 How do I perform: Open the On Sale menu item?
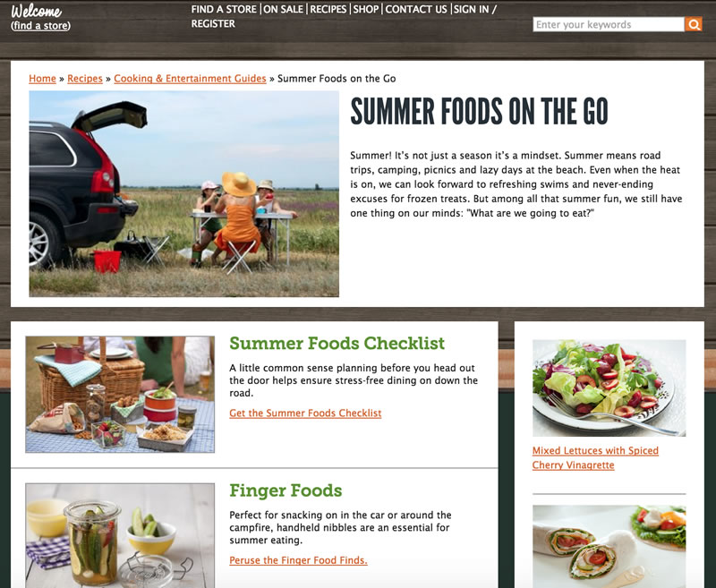pyautogui.click(x=283, y=9)
